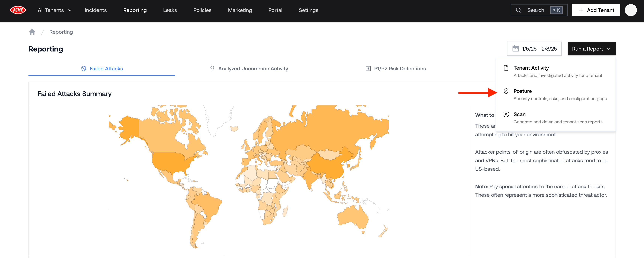This screenshot has height=258, width=644.
Task: Click the plus icon in Add Tenant
Action: (x=581, y=10)
